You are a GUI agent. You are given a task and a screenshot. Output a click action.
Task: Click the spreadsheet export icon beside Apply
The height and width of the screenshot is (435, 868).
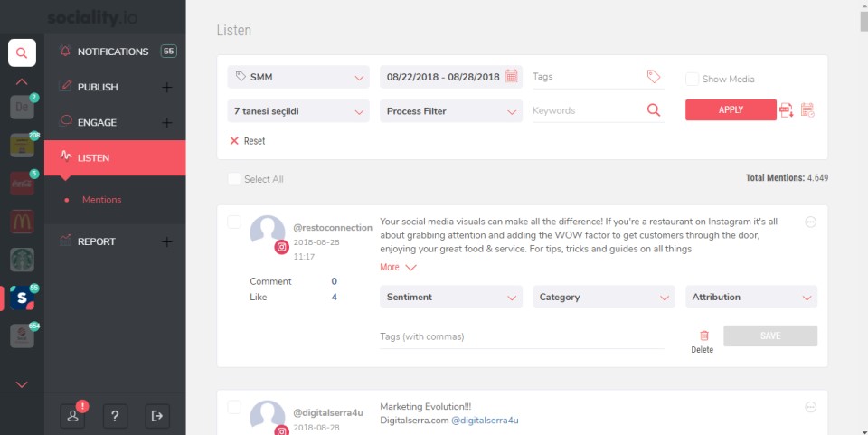click(807, 110)
